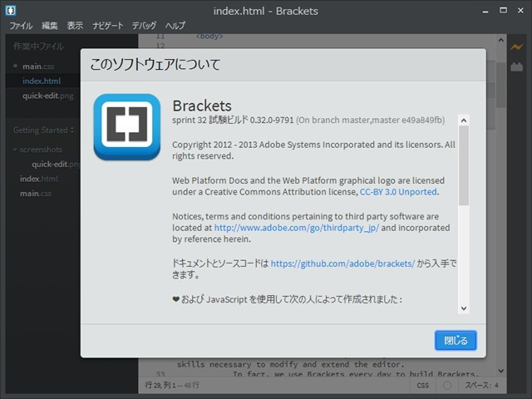Screen dimensions: 532x399
Task: Click the CSS language indicator in status bar
Action: [423, 385]
